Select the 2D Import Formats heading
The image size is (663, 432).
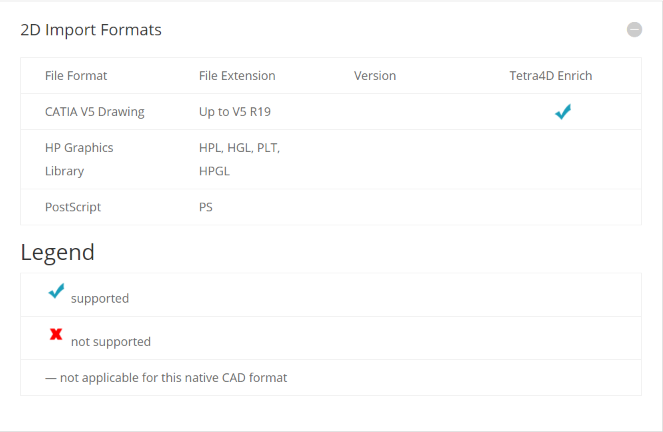click(x=91, y=30)
